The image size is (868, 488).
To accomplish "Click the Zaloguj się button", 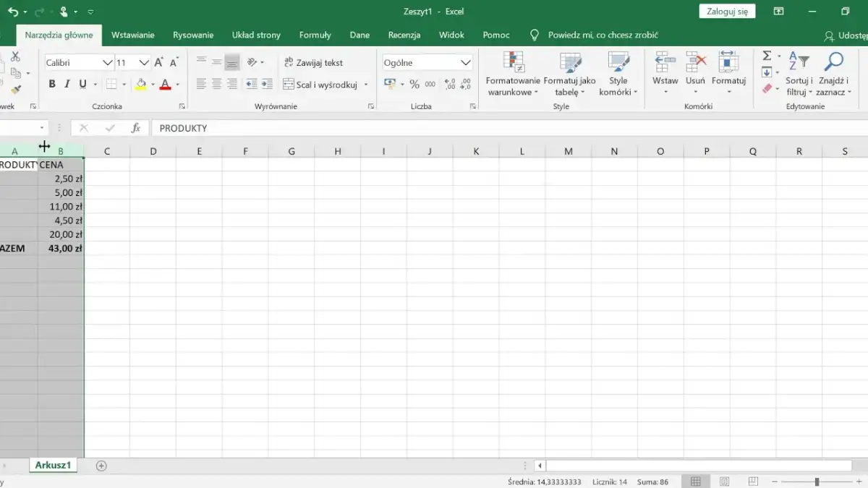I will click(726, 11).
